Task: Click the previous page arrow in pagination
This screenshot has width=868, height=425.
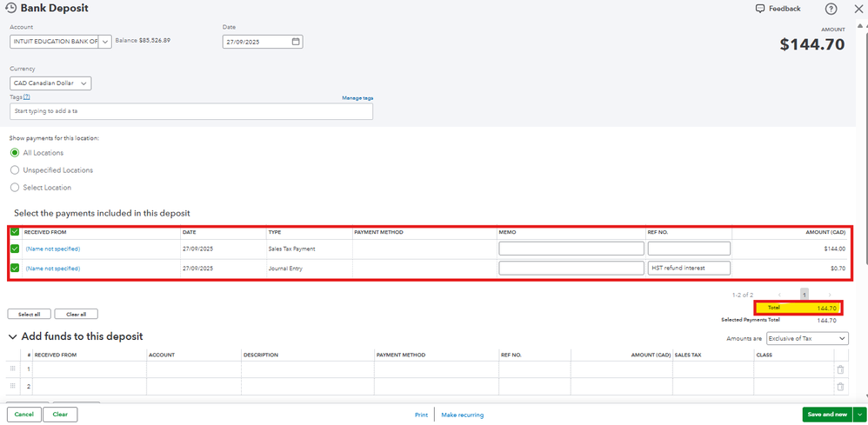Action: point(779,295)
